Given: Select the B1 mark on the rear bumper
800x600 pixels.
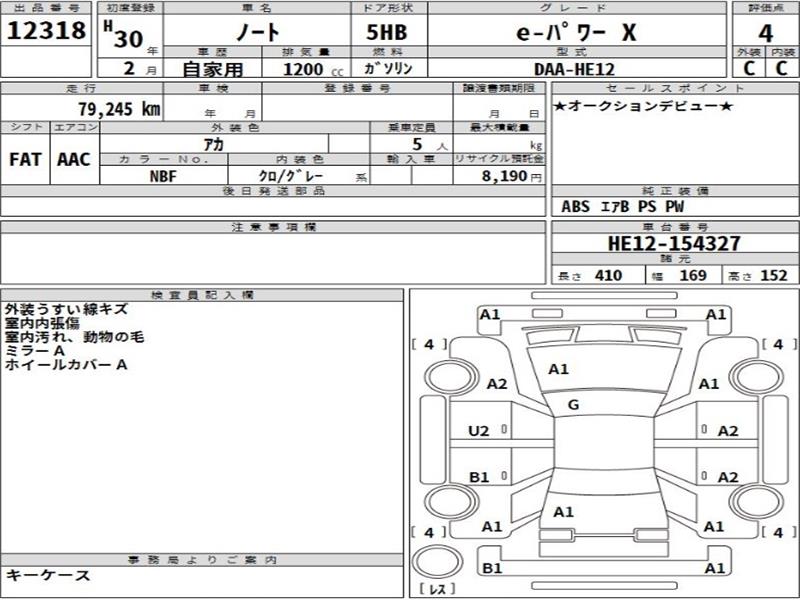Looking at the screenshot, I should point(492,568).
